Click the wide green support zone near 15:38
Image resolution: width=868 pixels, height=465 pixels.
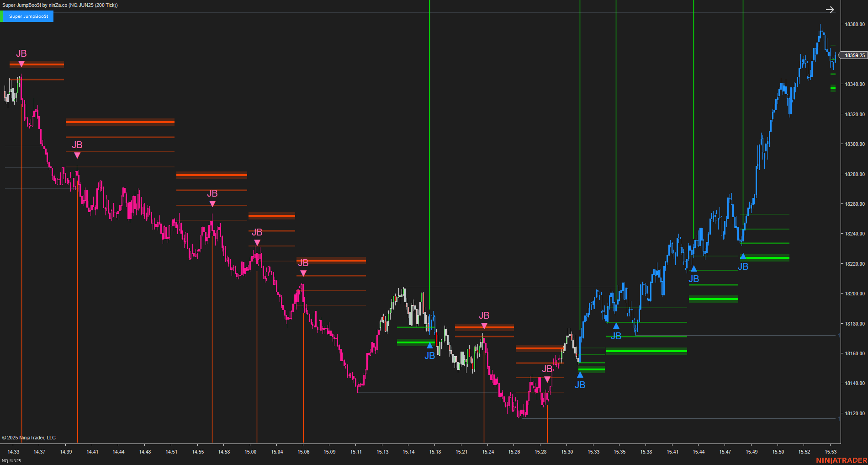pyautogui.click(x=646, y=352)
